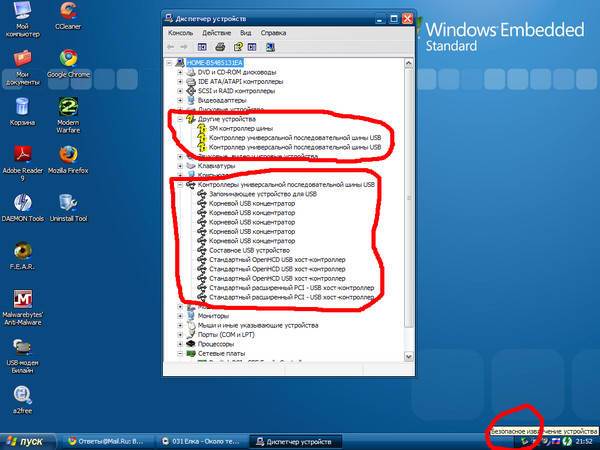This screenshot has width=600, height=450.
Task: Click the printer icon in Device Manager toolbar
Action: click(220, 47)
